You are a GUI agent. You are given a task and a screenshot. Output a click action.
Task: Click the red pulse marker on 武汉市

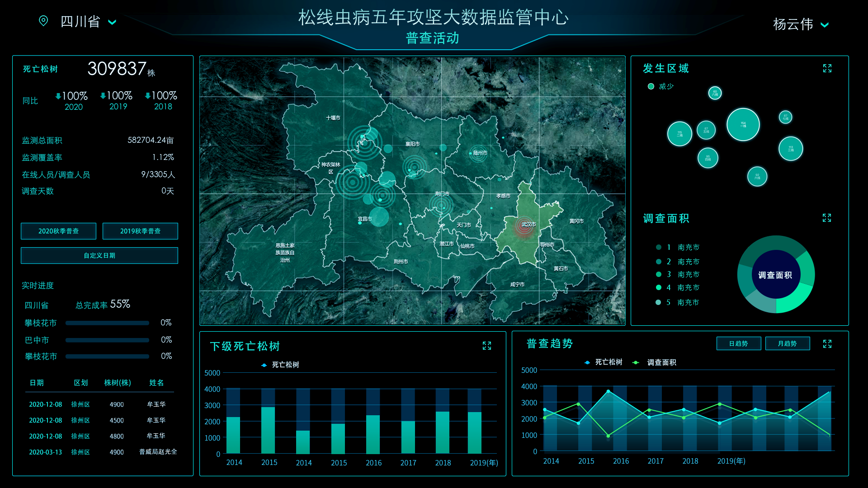(524, 225)
